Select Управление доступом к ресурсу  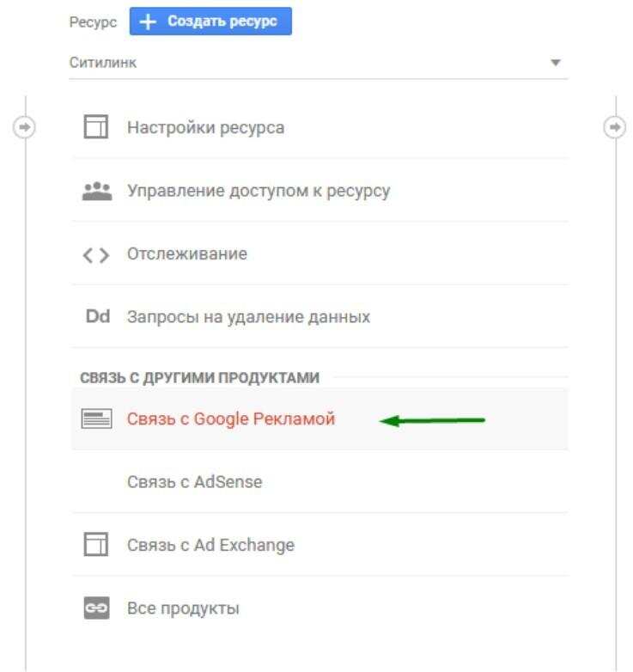259,191
